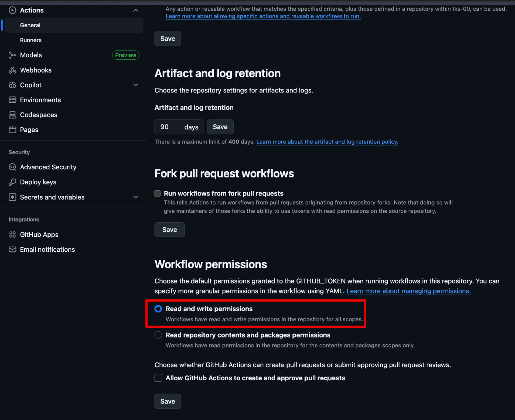Click the Copilot label in sidebar
The height and width of the screenshot is (420, 515).
[x=31, y=85]
